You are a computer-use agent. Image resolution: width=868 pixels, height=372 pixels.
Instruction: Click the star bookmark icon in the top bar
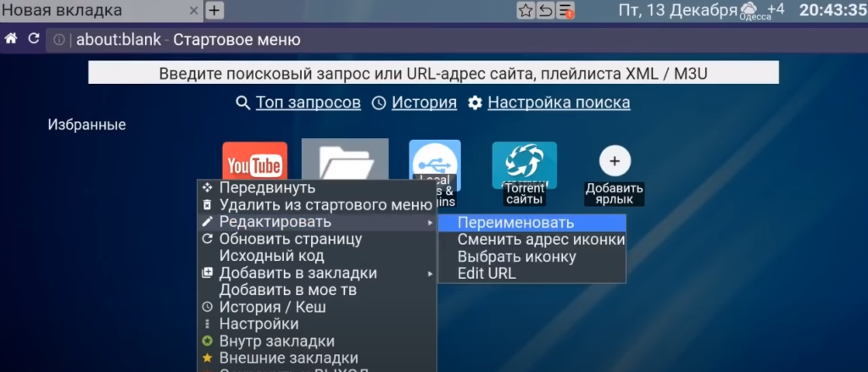(x=526, y=11)
